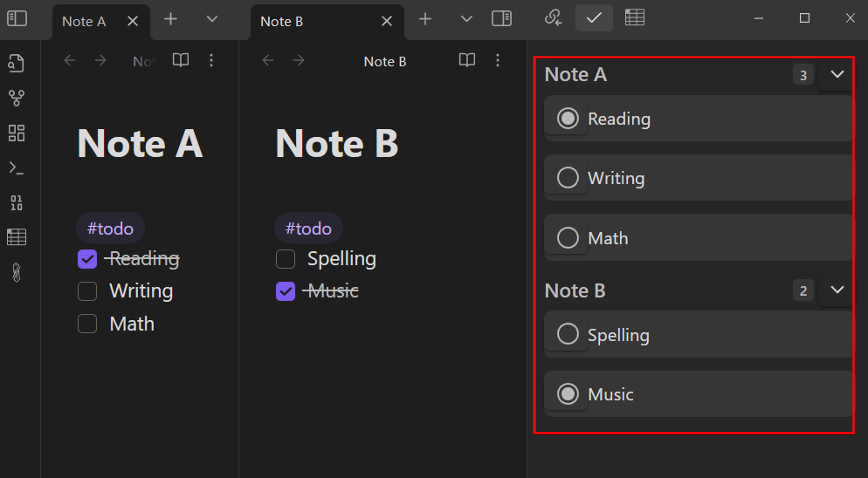Navigate forward in Note A pane
Viewport: 868px width, 478px height.
pos(100,61)
